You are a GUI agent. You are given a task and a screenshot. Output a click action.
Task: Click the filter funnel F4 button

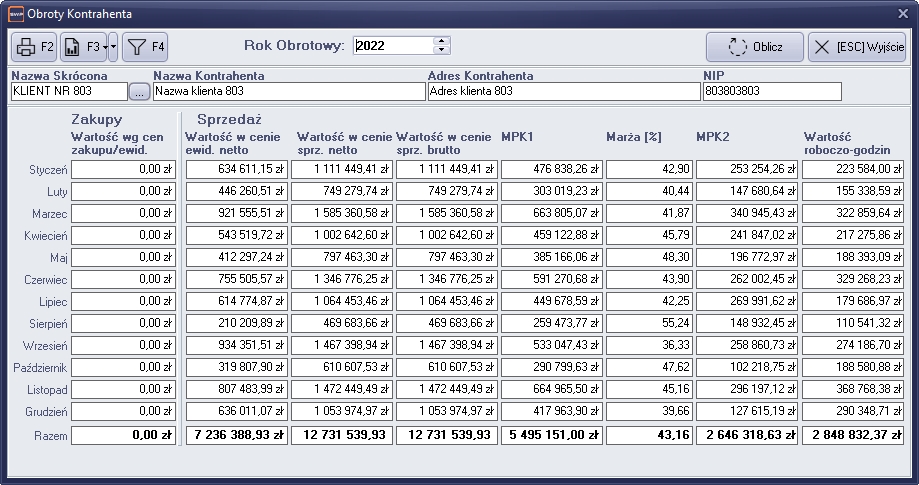(144, 47)
